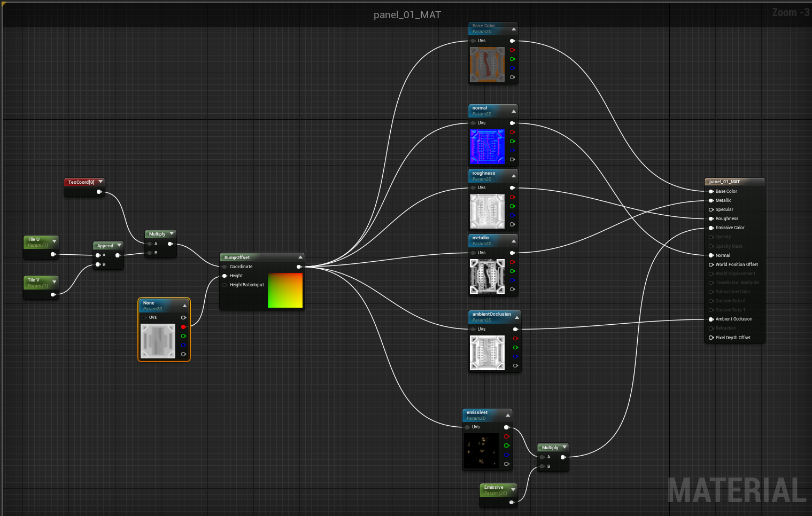Click the TexCoord[0] node output pin

pos(99,192)
